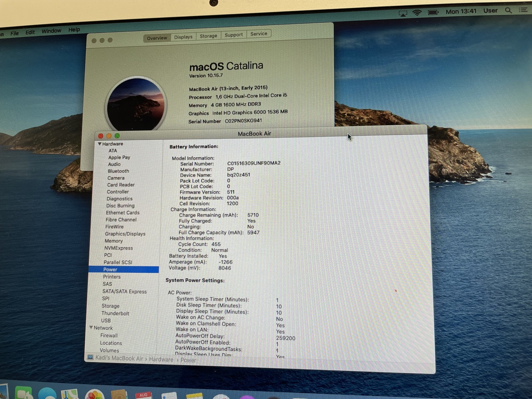Open the Spotlight search magnifier icon

tap(508, 10)
